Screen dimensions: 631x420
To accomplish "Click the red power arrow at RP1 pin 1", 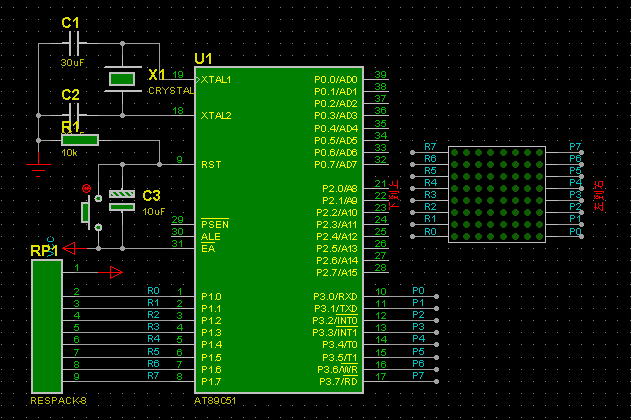I will click(x=115, y=270).
